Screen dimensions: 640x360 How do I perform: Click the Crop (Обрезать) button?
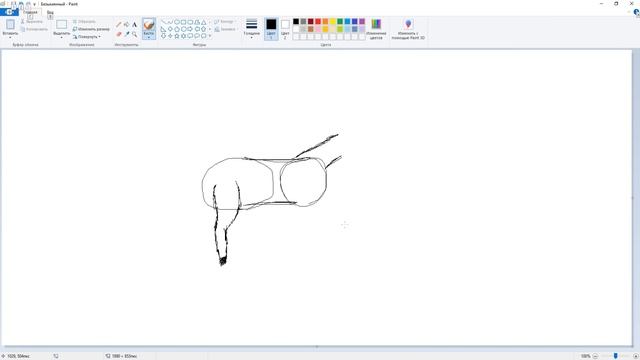84,21
